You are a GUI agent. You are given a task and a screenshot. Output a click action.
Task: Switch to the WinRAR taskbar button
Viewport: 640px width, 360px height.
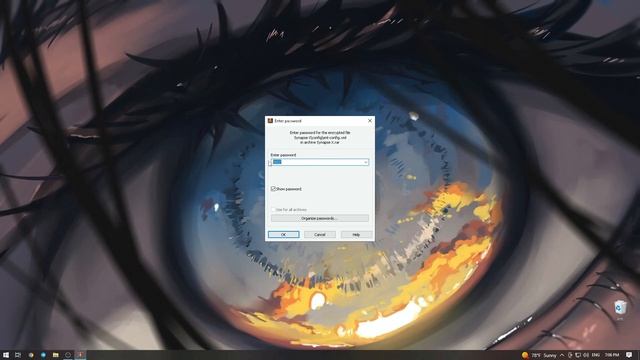(x=80, y=355)
